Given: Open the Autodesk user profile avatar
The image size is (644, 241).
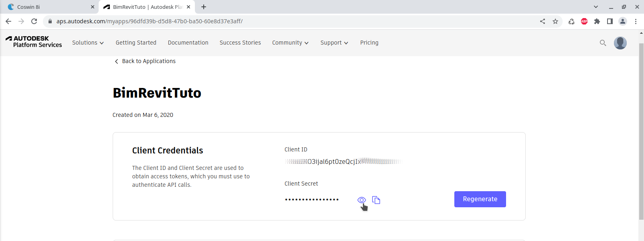Looking at the screenshot, I should pyautogui.click(x=620, y=43).
